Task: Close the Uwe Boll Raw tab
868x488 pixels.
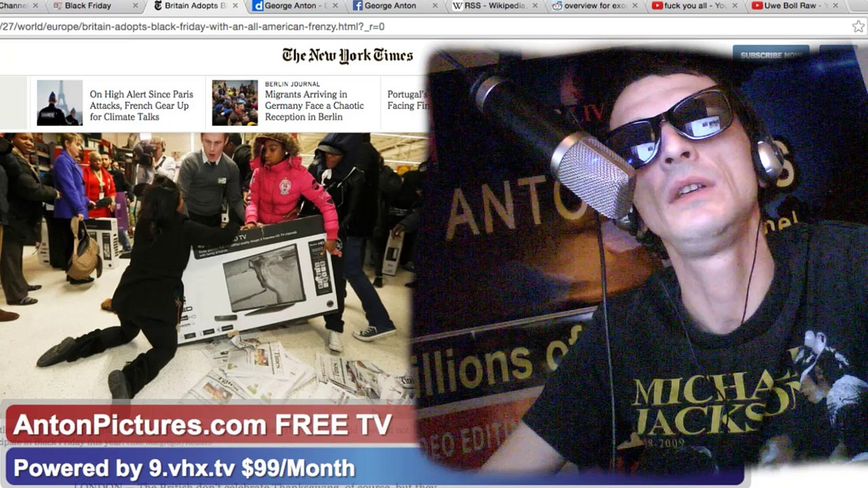Action: pyautogui.click(x=835, y=6)
